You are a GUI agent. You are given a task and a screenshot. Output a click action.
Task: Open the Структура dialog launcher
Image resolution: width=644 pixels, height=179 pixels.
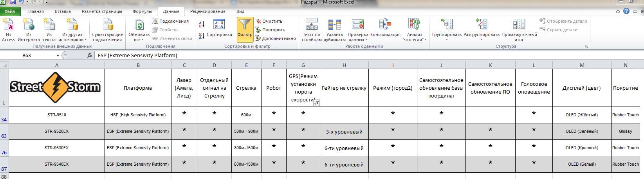586,47
